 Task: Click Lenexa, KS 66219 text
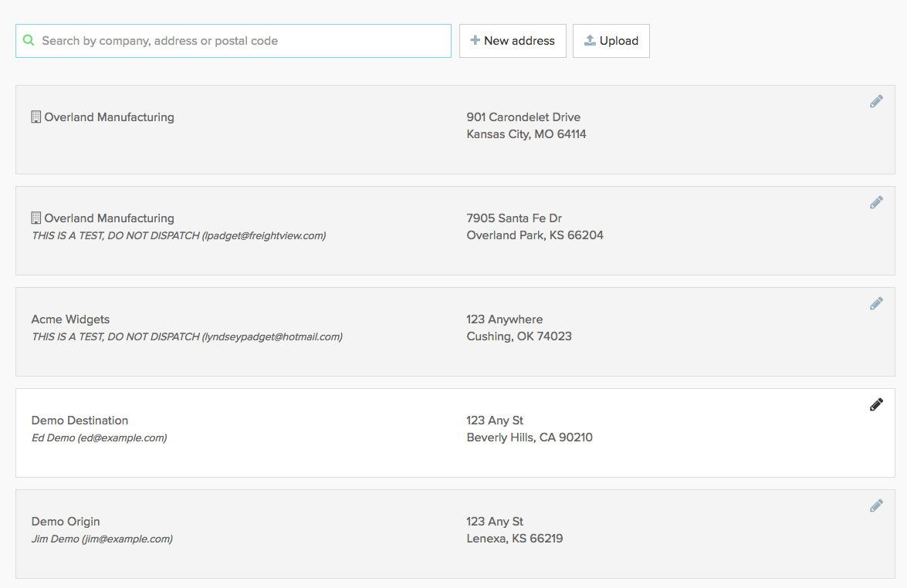click(x=514, y=539)
